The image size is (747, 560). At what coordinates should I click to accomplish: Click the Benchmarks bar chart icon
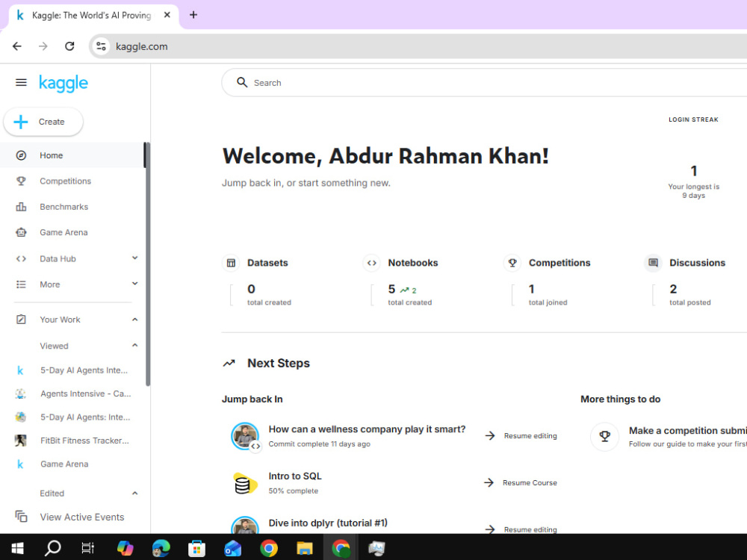tap(21, 207)
